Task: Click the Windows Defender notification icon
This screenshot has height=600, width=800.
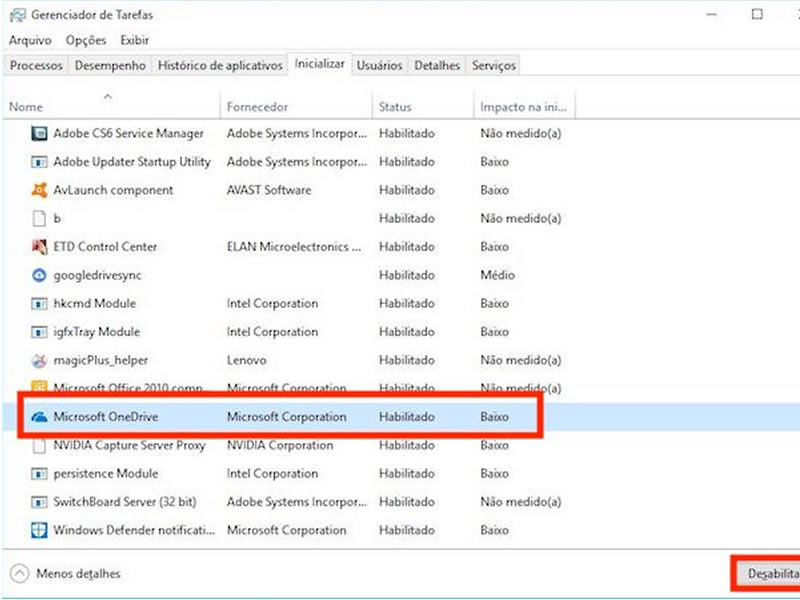Action: (x=40, y=530)
